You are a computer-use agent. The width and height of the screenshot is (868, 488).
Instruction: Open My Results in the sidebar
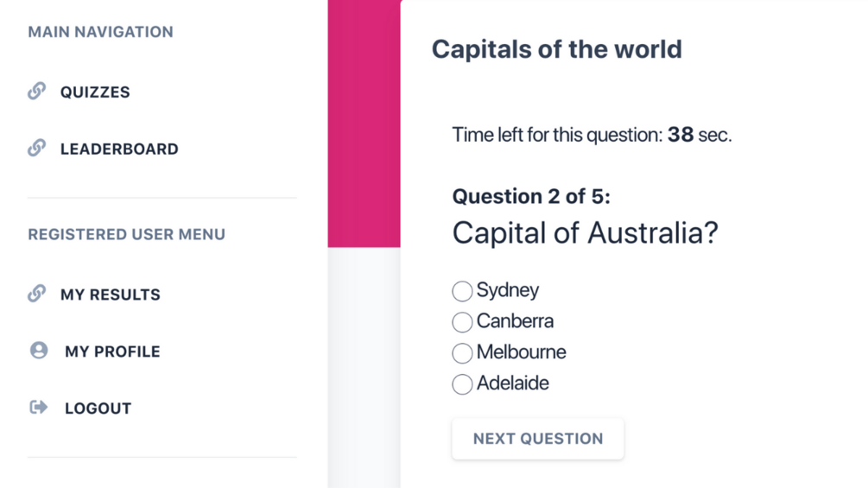tap(111, 295)
